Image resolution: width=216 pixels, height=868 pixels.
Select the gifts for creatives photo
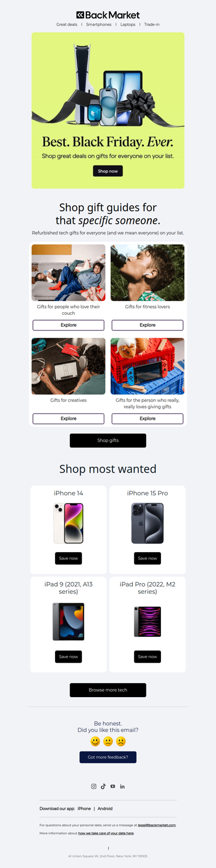[69, 366]
